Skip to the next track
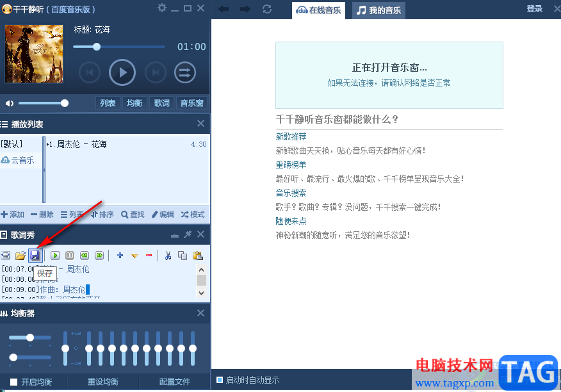The width and height of the screenshot is (561, 392). (155, 72)
